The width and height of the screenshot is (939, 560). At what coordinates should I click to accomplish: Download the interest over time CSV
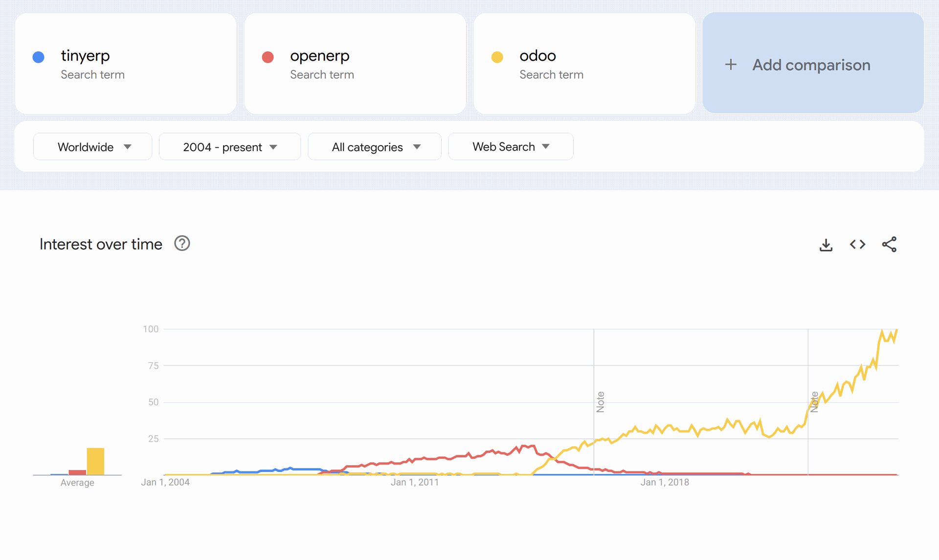pos(826,245)
